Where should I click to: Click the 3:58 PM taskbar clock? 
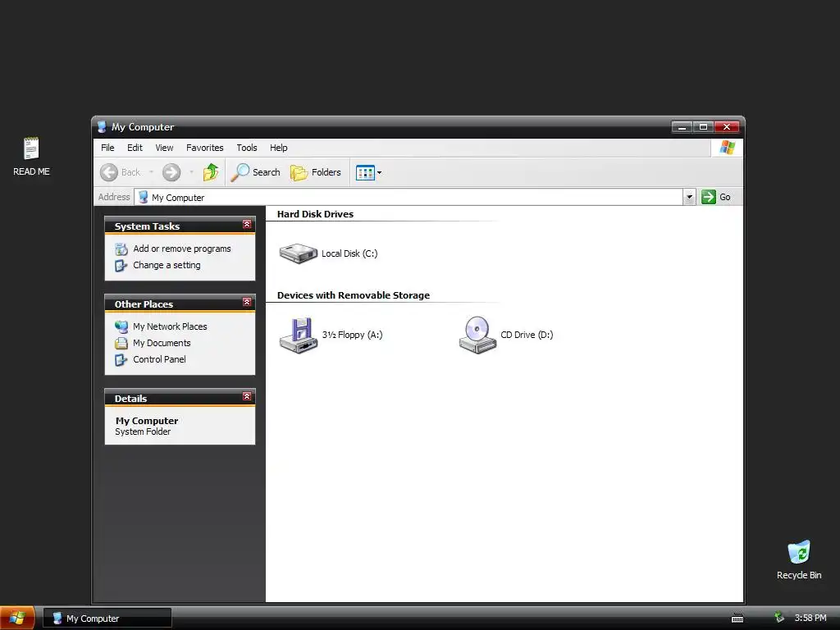click(x=810, y=619)
